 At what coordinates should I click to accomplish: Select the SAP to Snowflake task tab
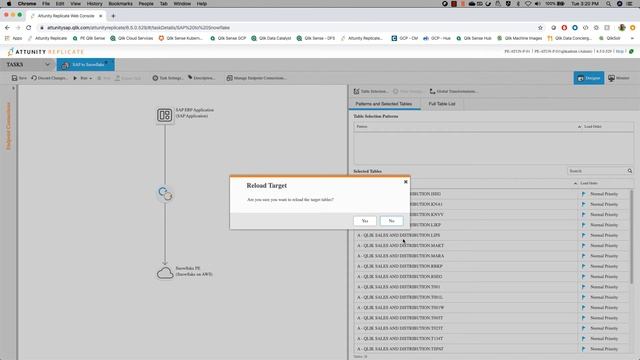click(x=85, y=64)
